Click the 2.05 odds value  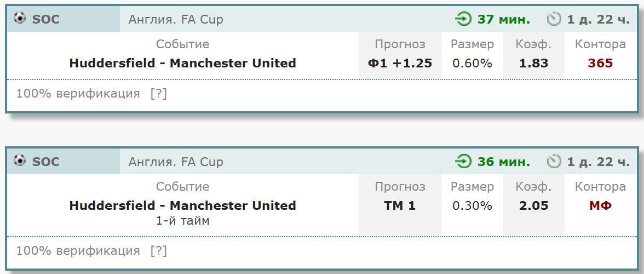533,206
